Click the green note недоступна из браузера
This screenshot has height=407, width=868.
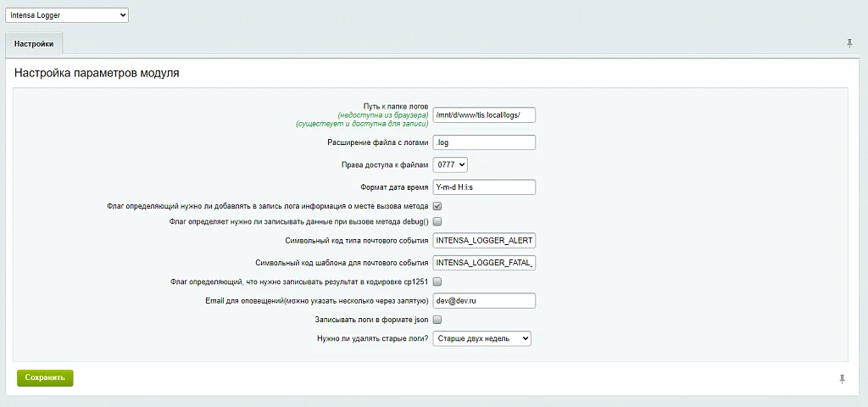coord(383,115)
